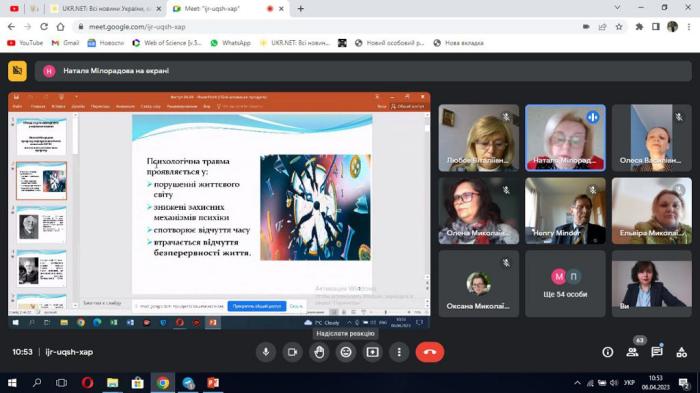The image size is (700, 393).
Task: Switch to the Meet ijr-uqsh-xap tab
Action: coord(228,8)
